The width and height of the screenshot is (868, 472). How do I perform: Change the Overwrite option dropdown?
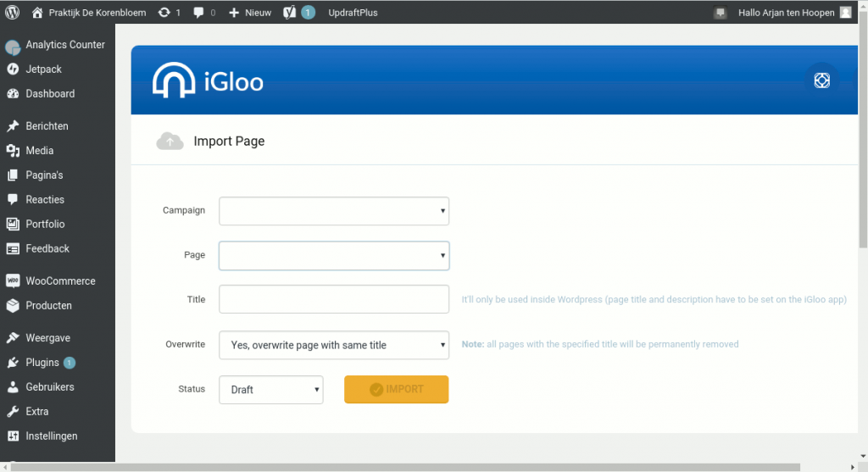tap(334, 345)
